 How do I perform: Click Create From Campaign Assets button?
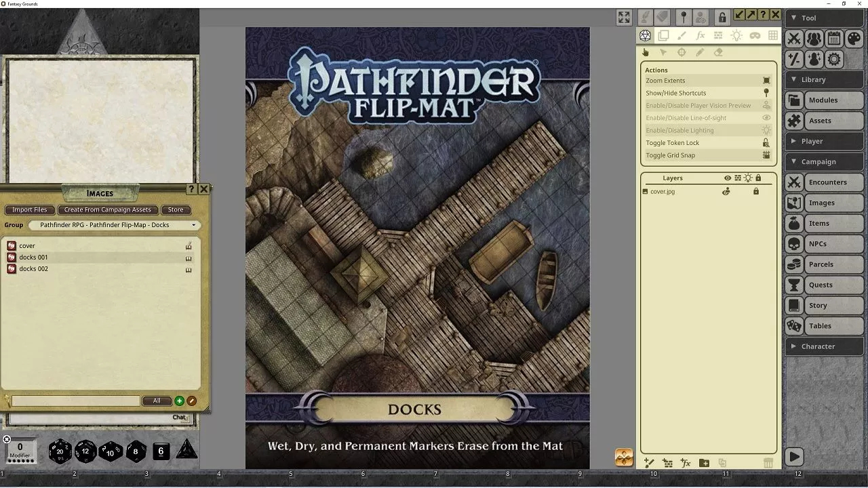108,210
